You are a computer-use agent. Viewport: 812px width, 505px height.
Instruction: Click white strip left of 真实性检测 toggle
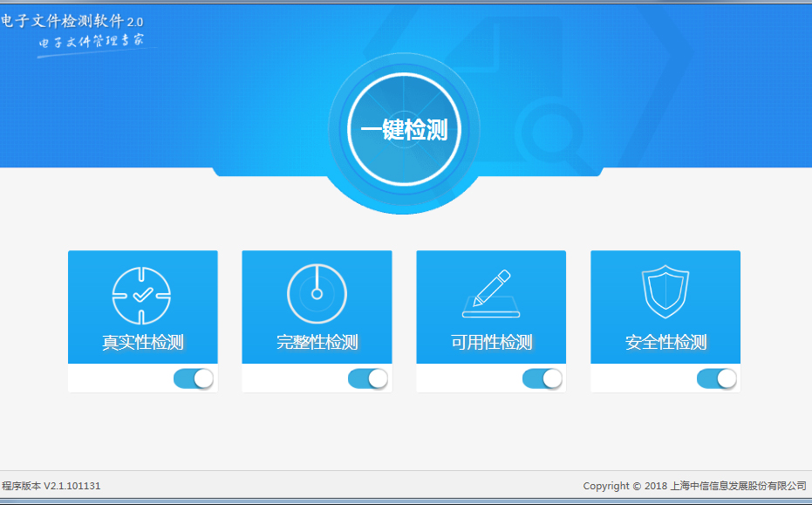118,379
